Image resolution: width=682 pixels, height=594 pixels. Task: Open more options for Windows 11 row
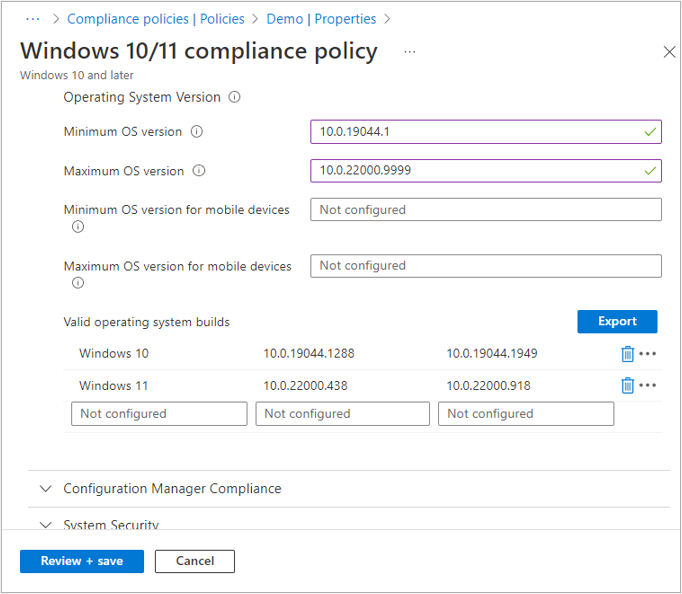[648, 386]
